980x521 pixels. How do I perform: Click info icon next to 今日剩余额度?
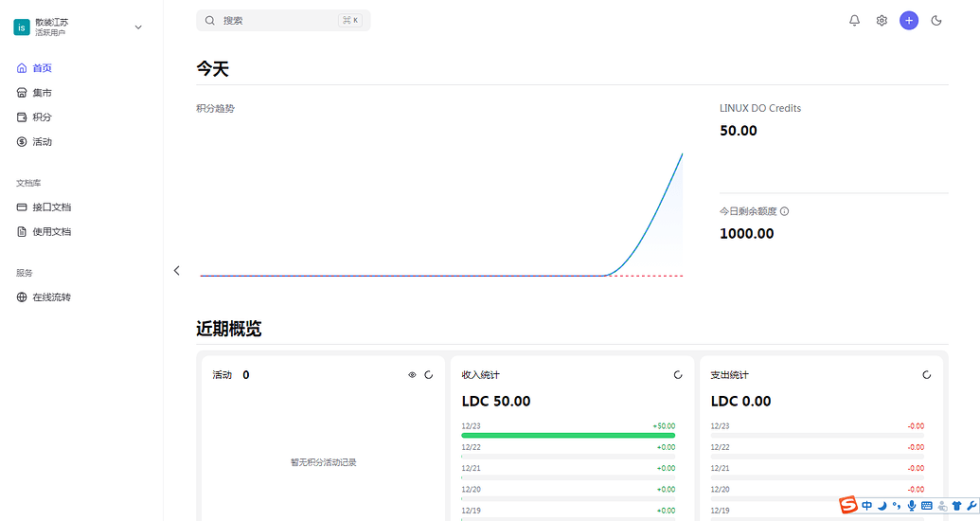click(x=784, y=211)
